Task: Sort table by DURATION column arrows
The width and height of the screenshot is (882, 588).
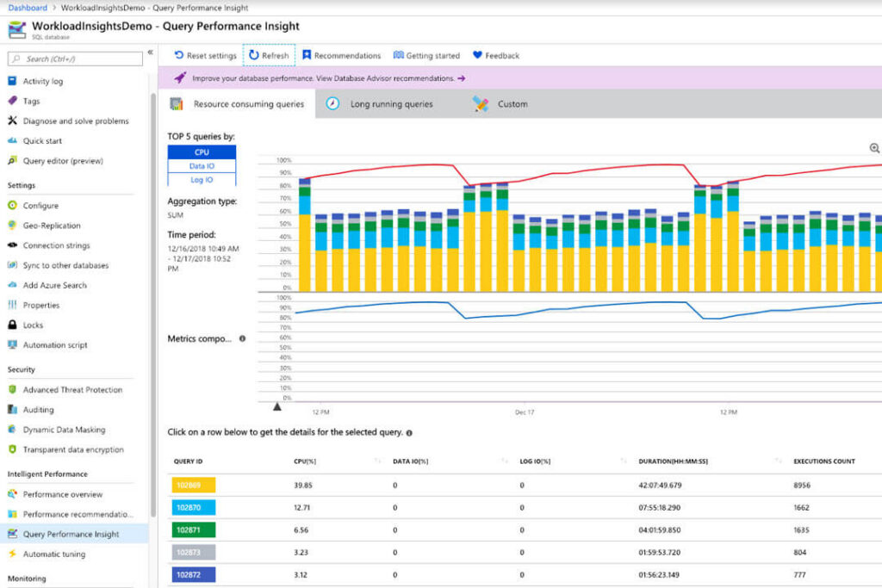Action: (778, 461)
